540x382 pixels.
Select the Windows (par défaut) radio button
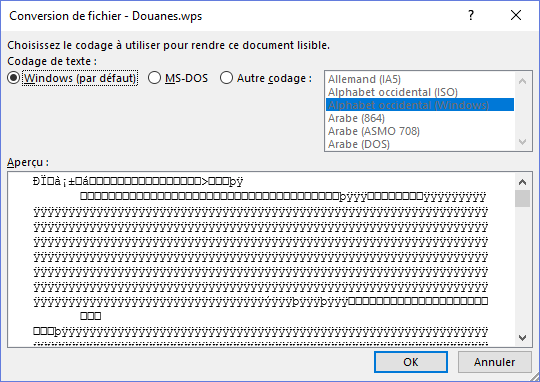[x=13, y=78]
